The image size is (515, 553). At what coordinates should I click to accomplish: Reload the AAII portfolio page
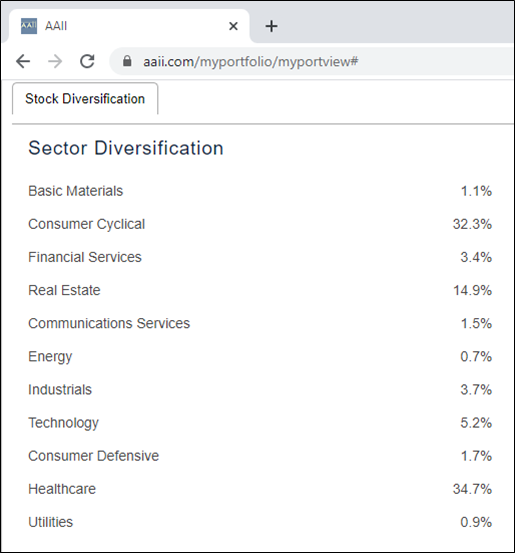tap(87, 61)
